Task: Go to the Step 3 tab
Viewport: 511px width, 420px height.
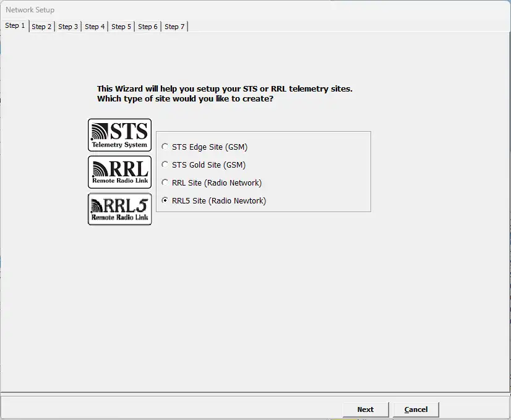Action: 68,27
